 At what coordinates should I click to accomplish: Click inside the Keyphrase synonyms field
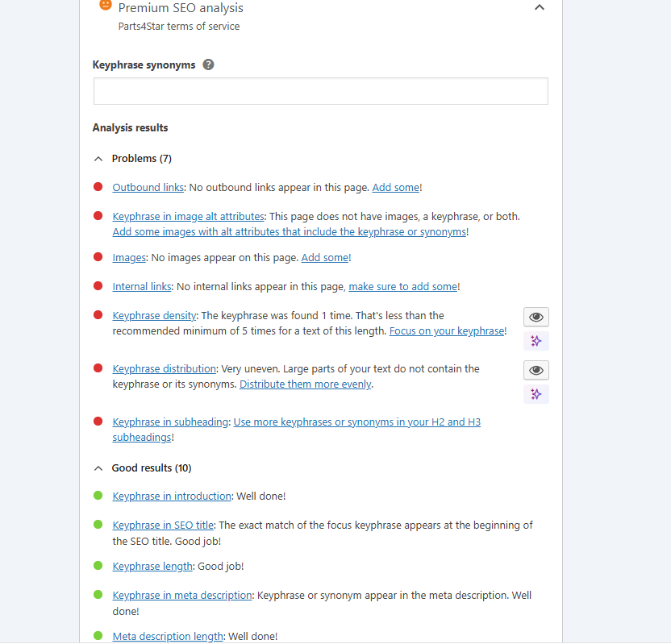pyautogui.click(x=320, y=91)
